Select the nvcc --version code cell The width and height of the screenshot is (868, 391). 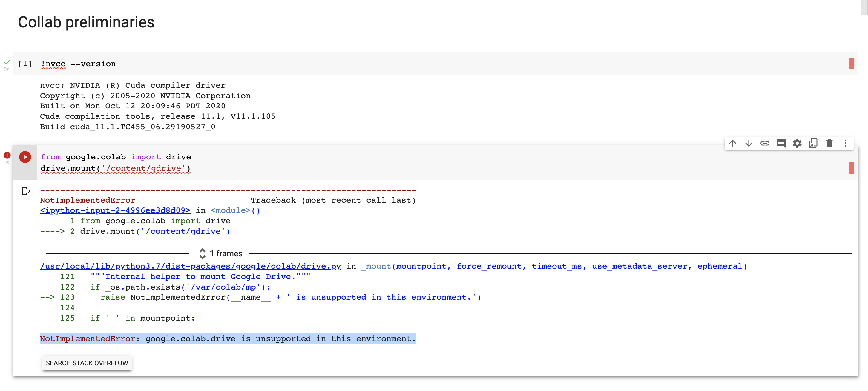pyautogui.click(x=78, y=64)
